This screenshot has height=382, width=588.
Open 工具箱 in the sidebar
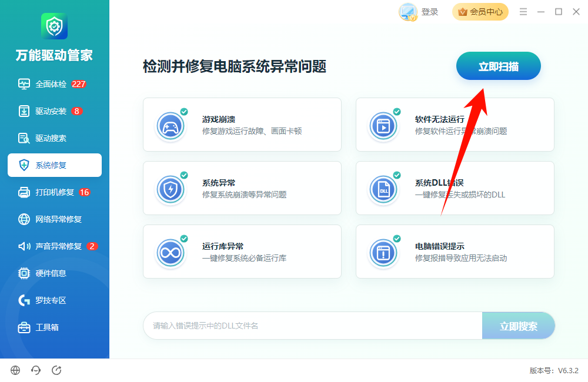[x=54, y=327]
